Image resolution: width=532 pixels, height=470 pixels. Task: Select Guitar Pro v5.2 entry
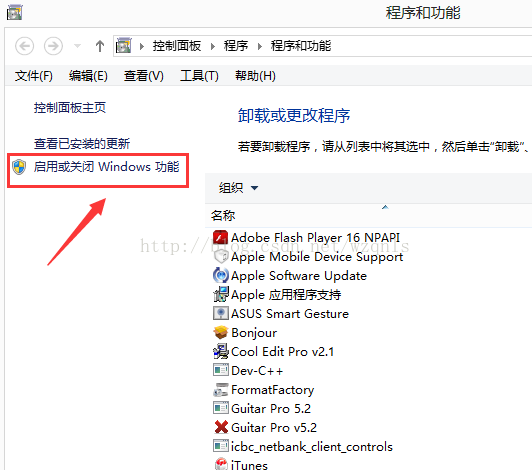coord(274,428)
